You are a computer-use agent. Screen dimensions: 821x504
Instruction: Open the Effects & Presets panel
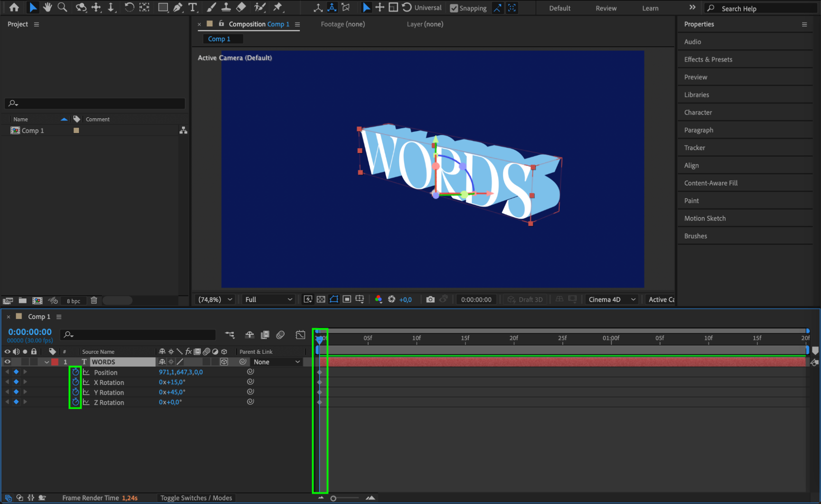click(708, 59)
